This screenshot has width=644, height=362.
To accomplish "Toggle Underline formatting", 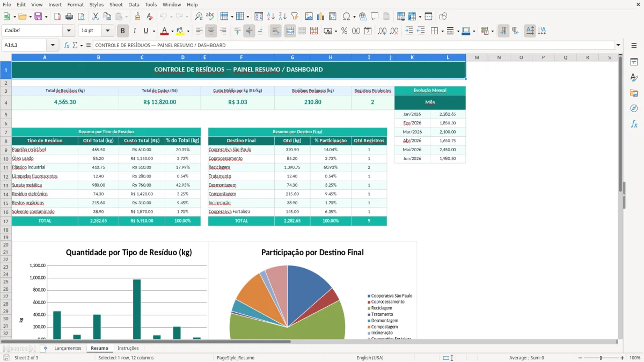I will pos(146,31).
